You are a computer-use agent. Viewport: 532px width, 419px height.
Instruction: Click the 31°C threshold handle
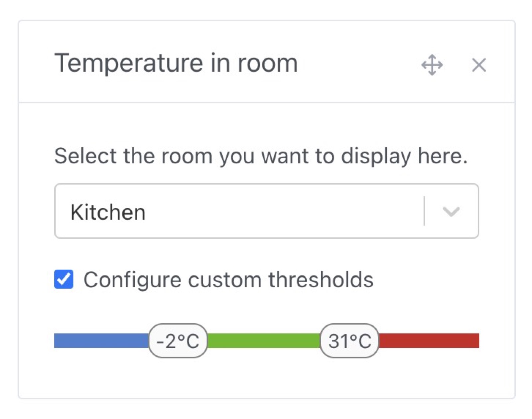click(348, 341)
